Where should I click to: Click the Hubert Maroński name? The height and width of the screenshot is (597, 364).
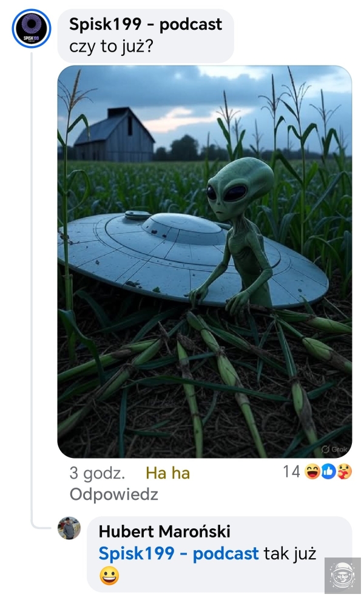pyautogui.click(x=164, y=531)
